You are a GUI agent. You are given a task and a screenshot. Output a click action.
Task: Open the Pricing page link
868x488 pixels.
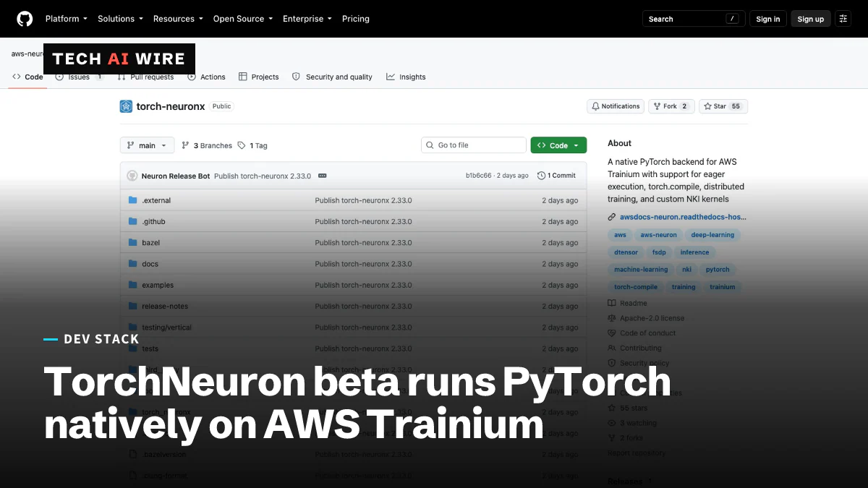click(x=355, y=19)
